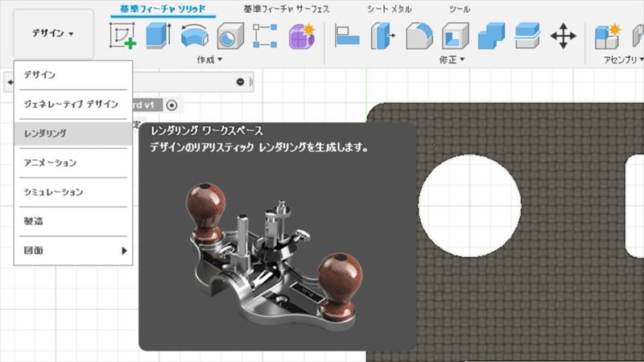Image resolution: width=644 pixels, height=362 pixels.
Task: Select the Combine tool icon
Action: 491,36
